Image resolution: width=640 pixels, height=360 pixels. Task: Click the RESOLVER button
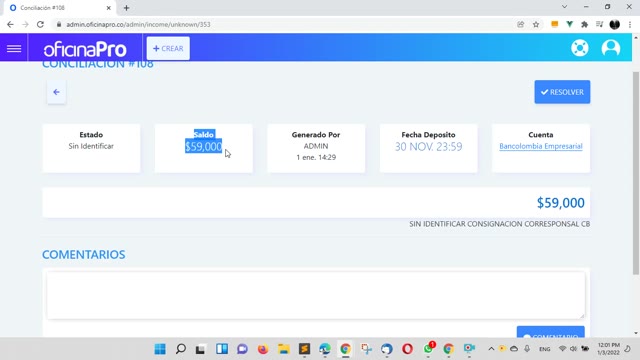pos(562,92)
